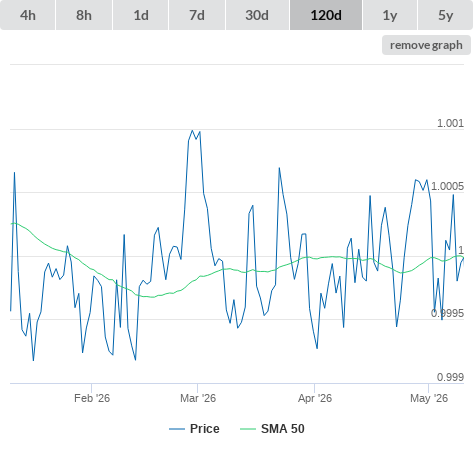Image resolution: width=474 pixels, height=455 pixels.
Task: Open the 5y time range view
Action: [x=446, y=15]
